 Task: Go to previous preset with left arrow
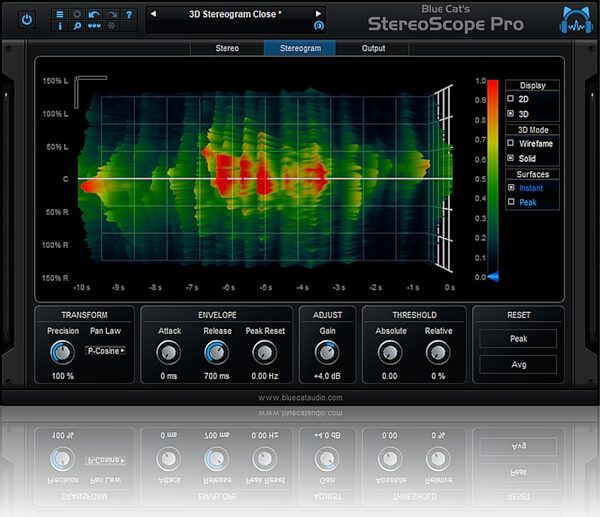(153, 14)
